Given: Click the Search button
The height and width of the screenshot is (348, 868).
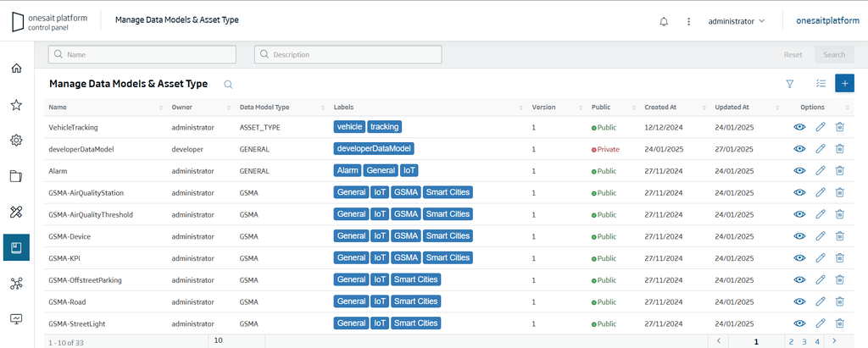Looking at the screenshot, I should tap(833, 55).
